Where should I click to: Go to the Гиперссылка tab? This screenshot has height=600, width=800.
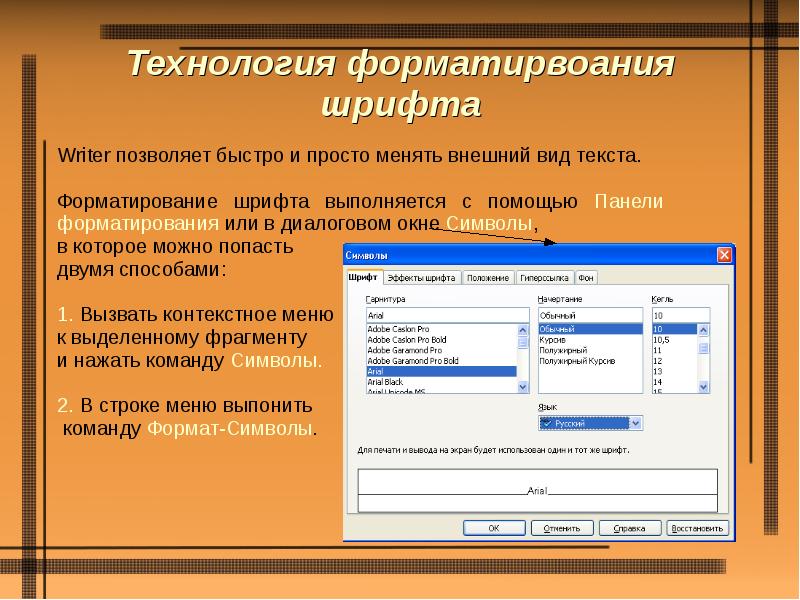pyautogui.click(x=544, y=278)
